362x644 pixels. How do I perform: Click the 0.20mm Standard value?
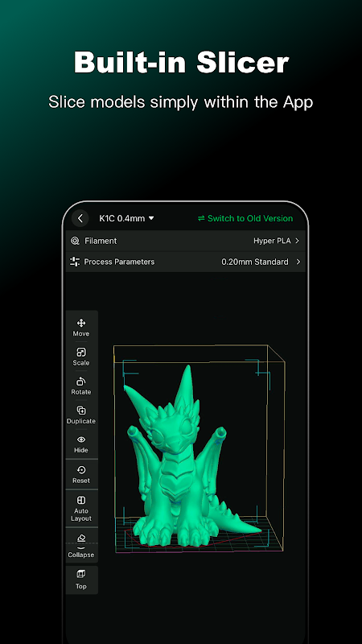(x=255, y=262)
